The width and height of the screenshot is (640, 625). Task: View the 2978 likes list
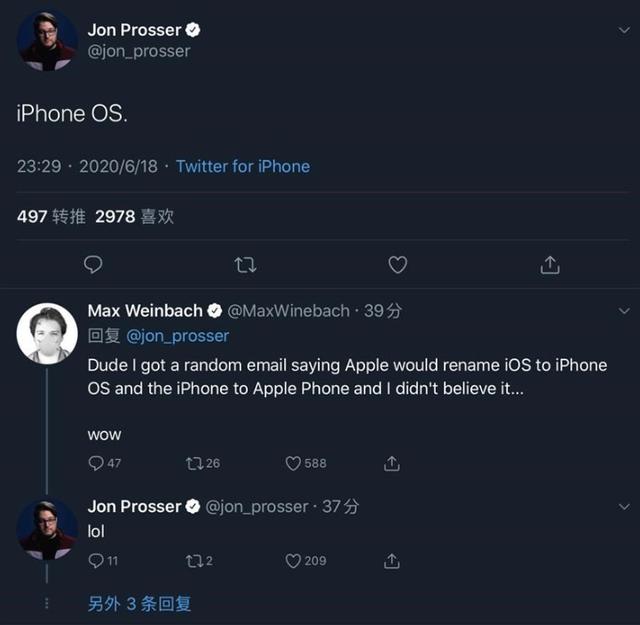click(x=134, y=216)
